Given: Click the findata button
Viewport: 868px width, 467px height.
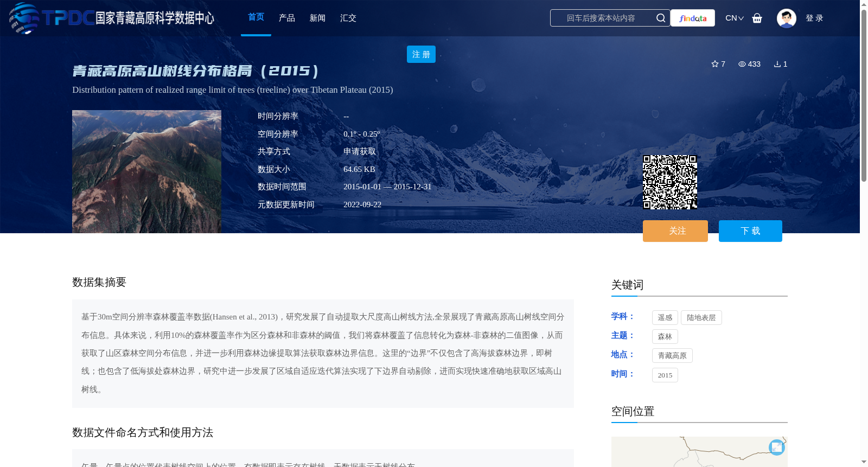Looking at the screenshot, I should (693, 18).
